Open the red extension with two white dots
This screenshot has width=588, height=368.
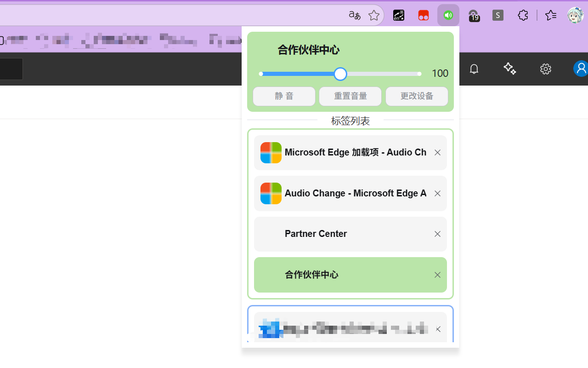coord(424,15)
